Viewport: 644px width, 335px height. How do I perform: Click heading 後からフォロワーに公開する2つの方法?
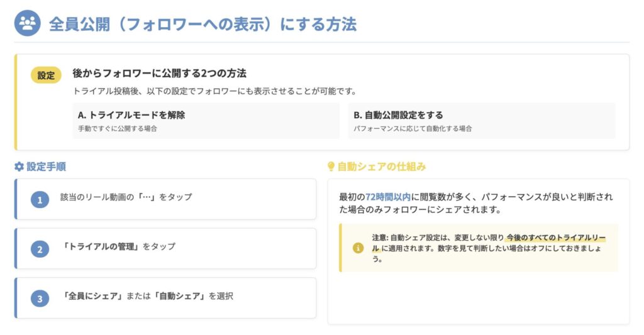(x=159, y=74)
